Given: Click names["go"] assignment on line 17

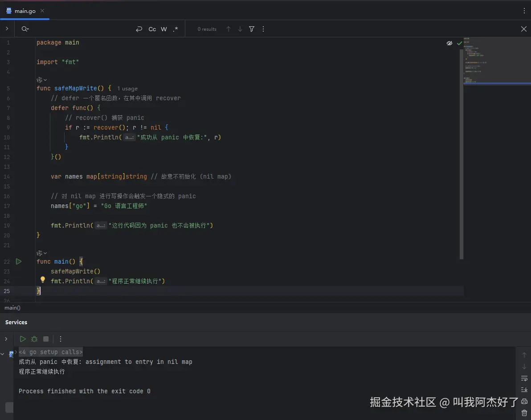Looking at the screenshot, I should pos(99,206).
